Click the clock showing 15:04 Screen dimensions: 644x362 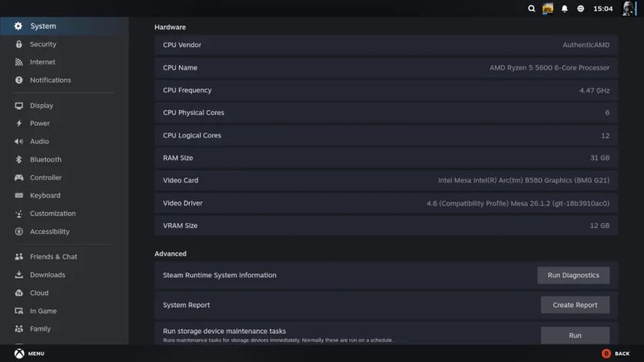(x=603, y=8)
